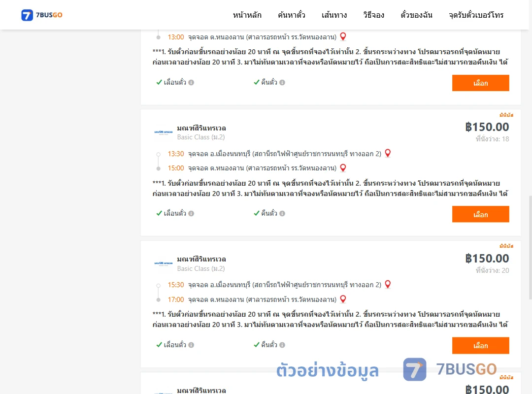The height and width of the screenshot is (394, 532).
Task: Select the trip arriving at 13:00 with เลือก
Action: coord(480,83)
